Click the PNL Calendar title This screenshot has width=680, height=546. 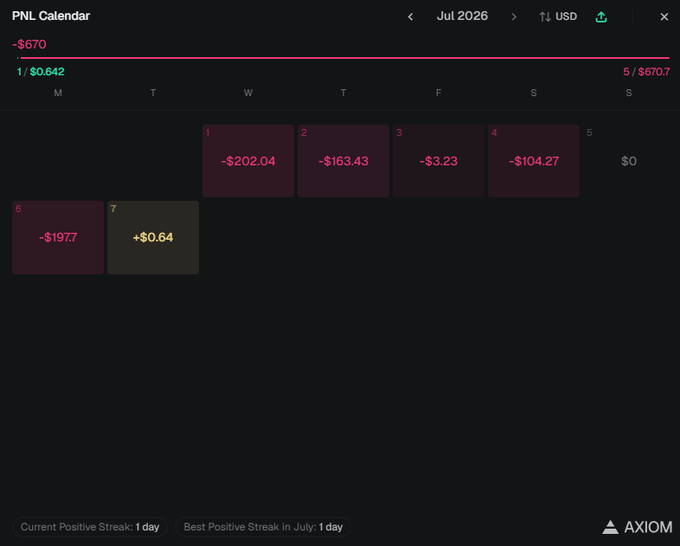51,16
